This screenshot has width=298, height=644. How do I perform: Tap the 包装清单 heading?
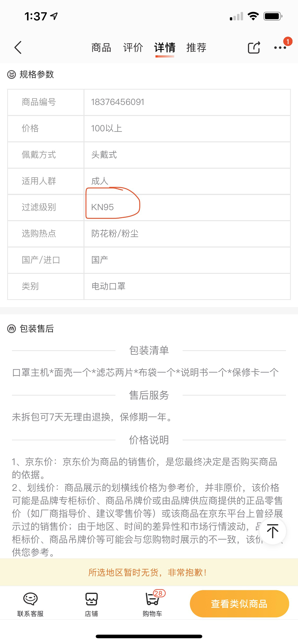point(149,351)
